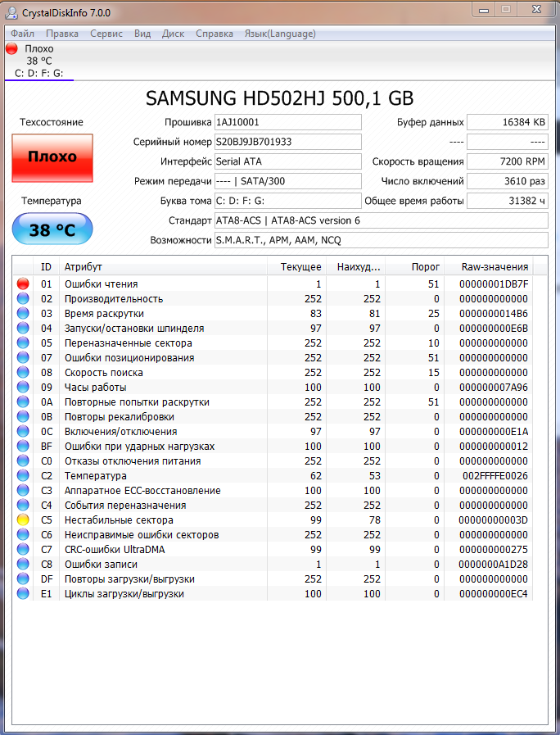The image size is (560, 735).
Task: Click status icon of Неисправимые ошибки секторов row
Action: [23, 535]
